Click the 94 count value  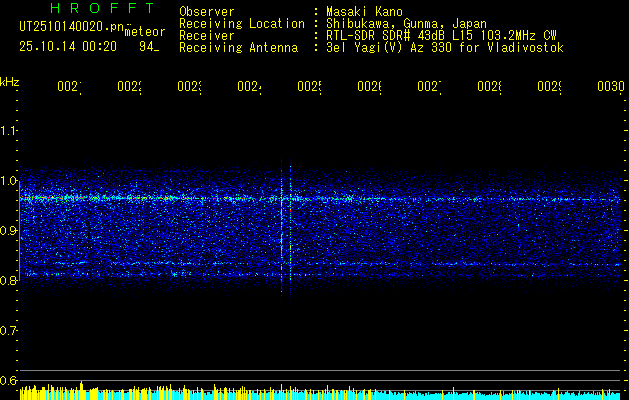pyautogui.click(x=149, y=47)
